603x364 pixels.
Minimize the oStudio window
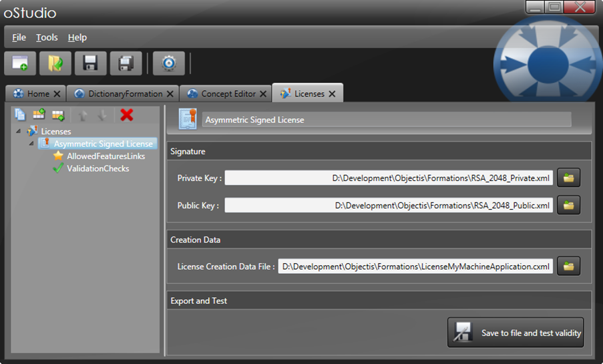[536, 7]
